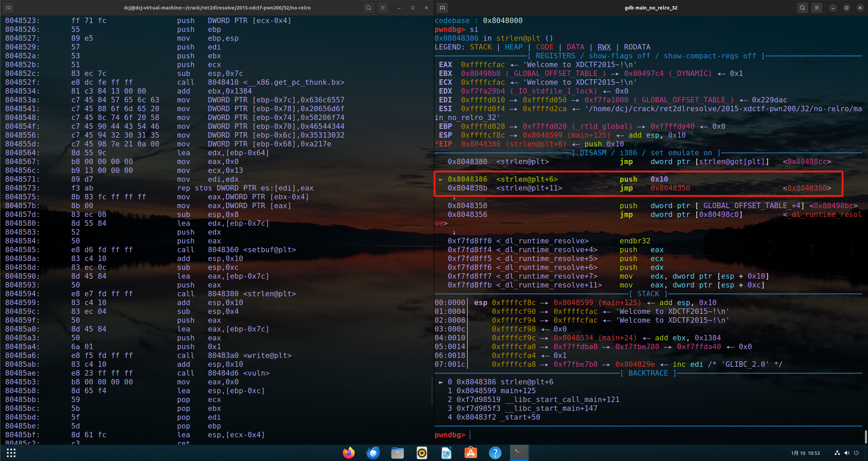Click '0x08048386 in strlen@plt ()' line
The image size is (868, 461).
[494, 38]
